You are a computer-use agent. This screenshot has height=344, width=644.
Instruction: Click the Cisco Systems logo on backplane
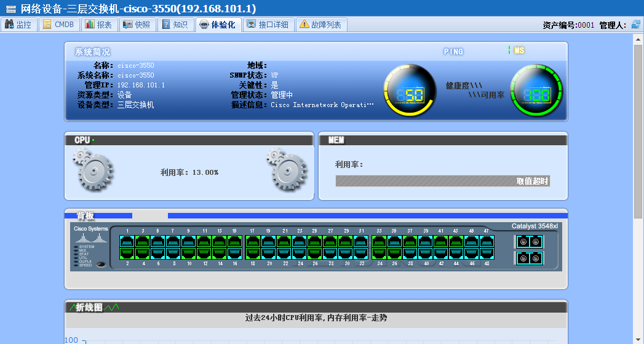point(91,234)
